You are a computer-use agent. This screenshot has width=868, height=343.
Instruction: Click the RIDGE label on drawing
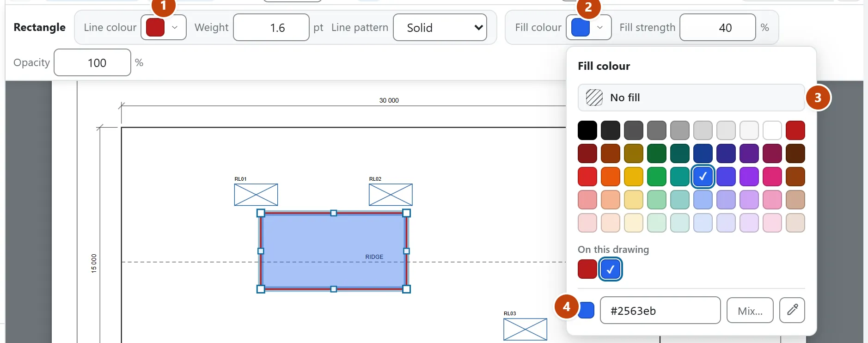(374, 257)
